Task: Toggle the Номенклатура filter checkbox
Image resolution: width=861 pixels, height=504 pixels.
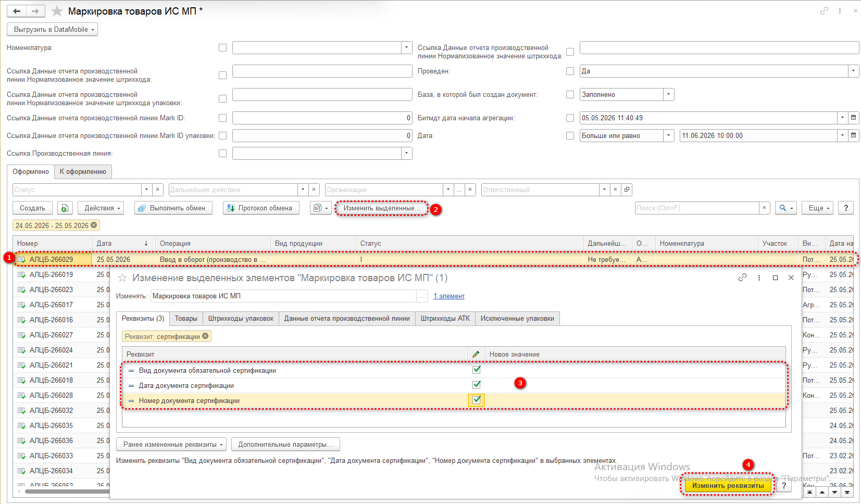Action: (222, 47)
